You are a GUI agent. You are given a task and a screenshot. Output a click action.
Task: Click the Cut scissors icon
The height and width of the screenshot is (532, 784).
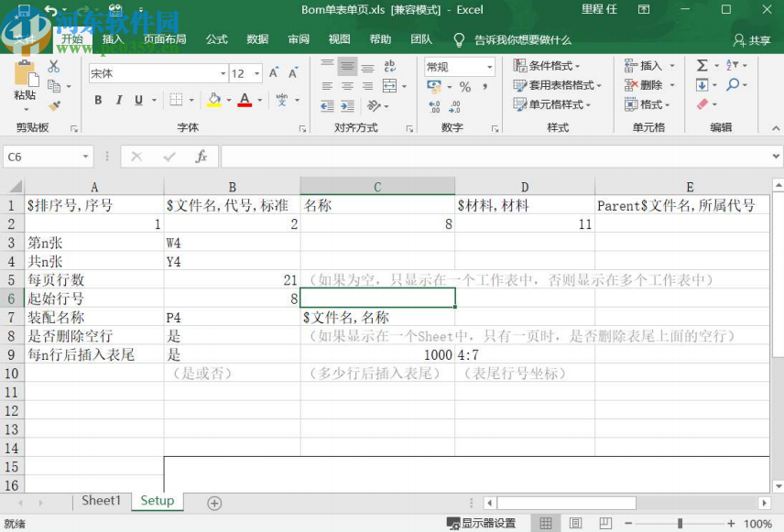(x=53, y=66)
